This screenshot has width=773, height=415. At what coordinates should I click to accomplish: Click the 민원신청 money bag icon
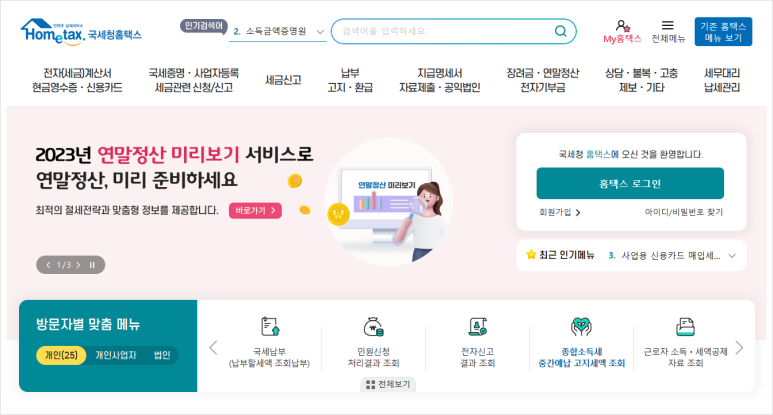374,326
